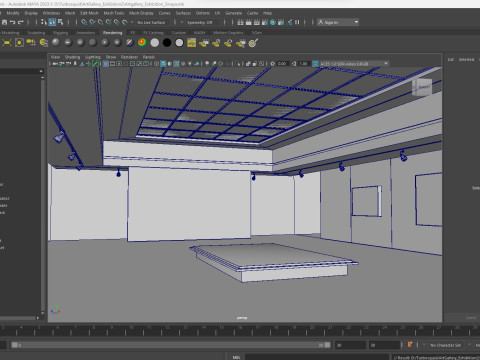This screenshot has height=360, width=480.
Task: Open viewport Renderer menu
Action: [x=129, y=57]
